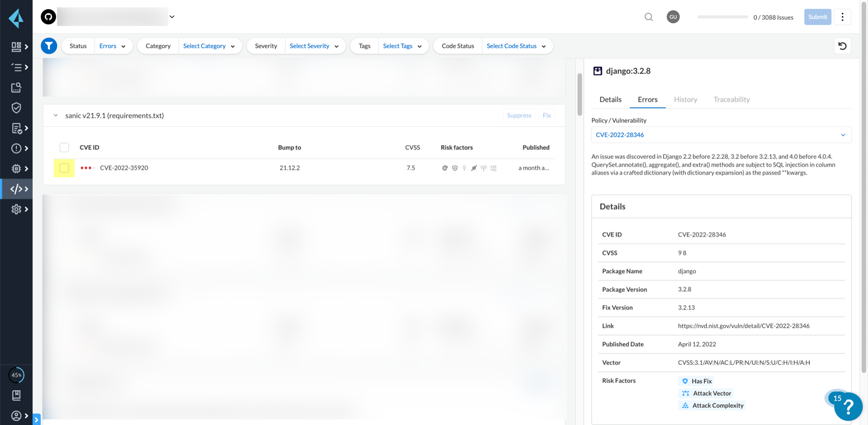Click the Bump to value 21.12.2

[290, 168]
